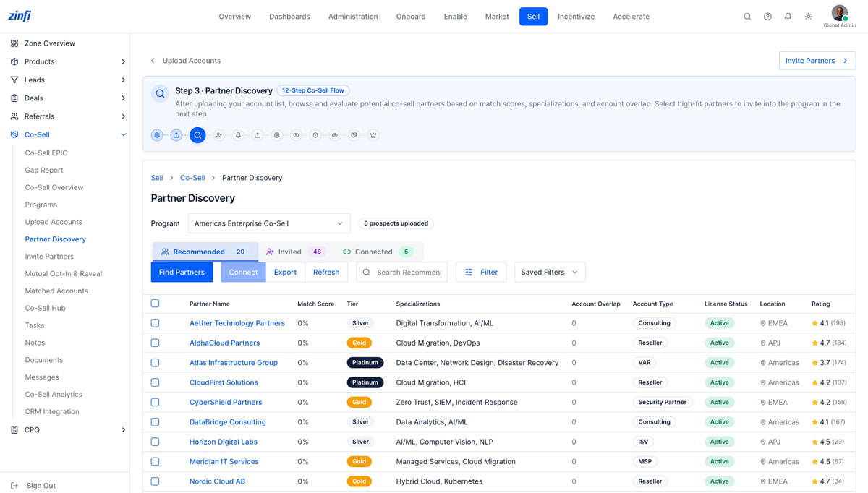Click the back arrow beside Upload Accounts
The image size is (868, 493).
point(153,61)
